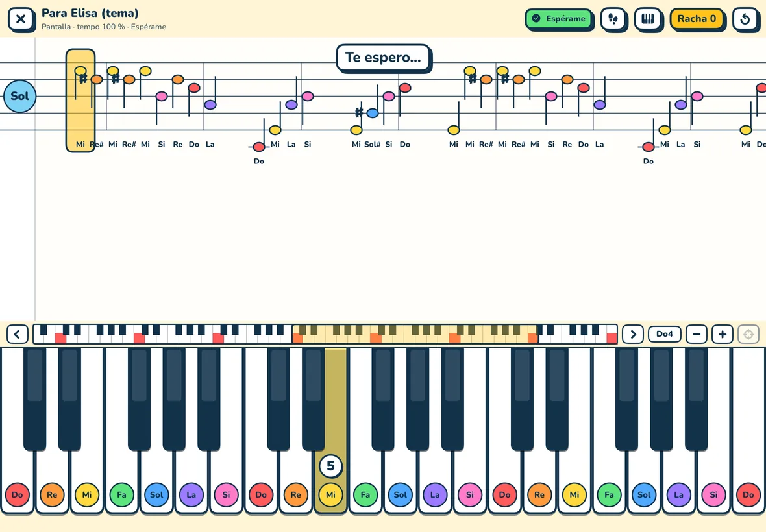Click the footsteps icon button

coord(613,19)
